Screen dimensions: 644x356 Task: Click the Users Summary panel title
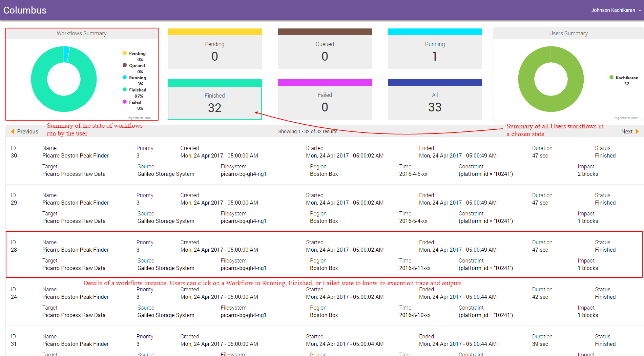click(x=568, y=33)
